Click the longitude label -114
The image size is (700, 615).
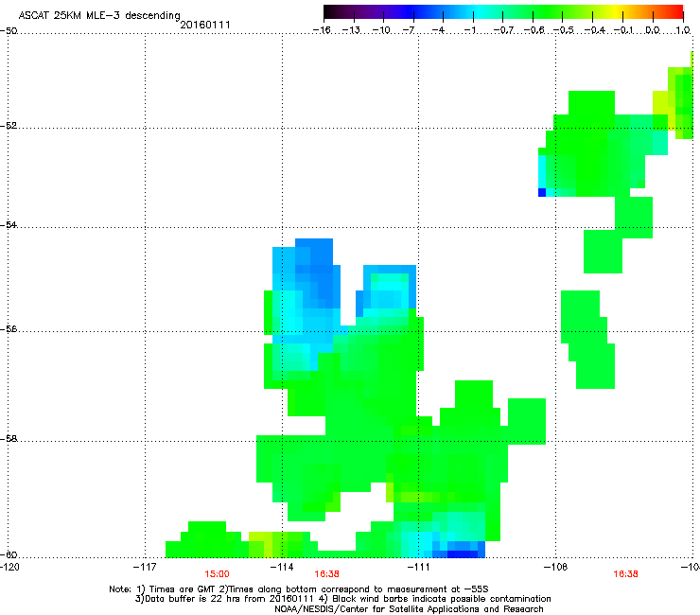pyautogui.click(x=282, y=567)
